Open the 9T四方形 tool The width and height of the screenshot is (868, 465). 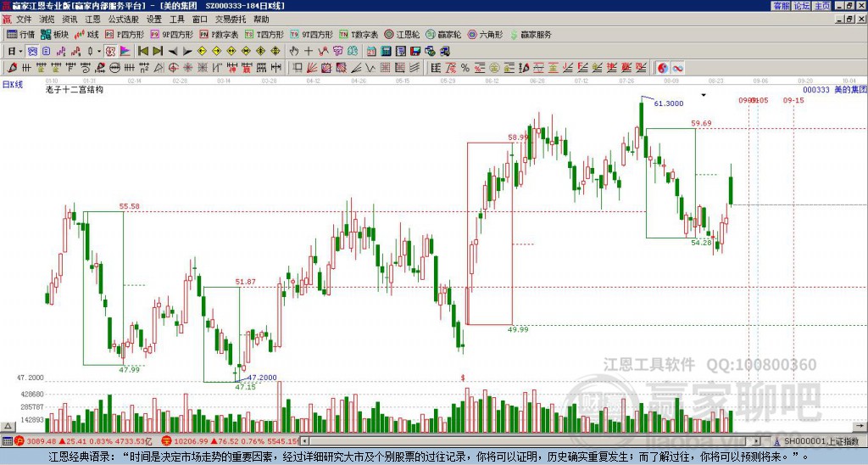tap(311, 34)
